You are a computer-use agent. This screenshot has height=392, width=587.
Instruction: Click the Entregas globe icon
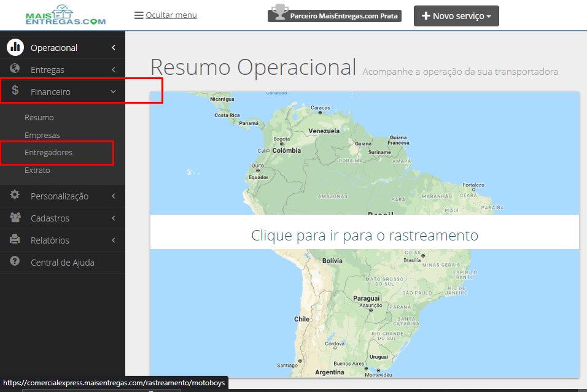pyautogui.click(x=15, y=69)
